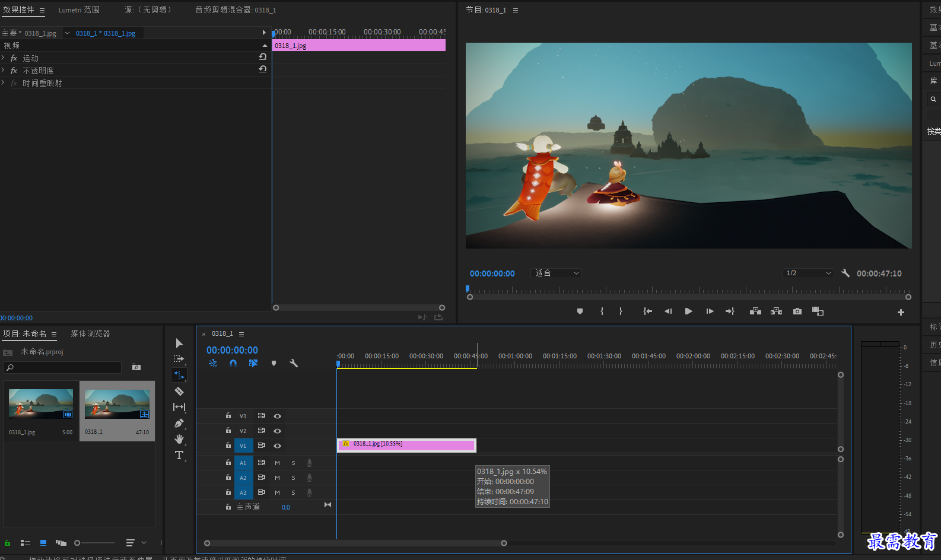Switch to Lumetri 范围 tab
The height and width of the screenshot is (560, 941).
pos(79,10)
